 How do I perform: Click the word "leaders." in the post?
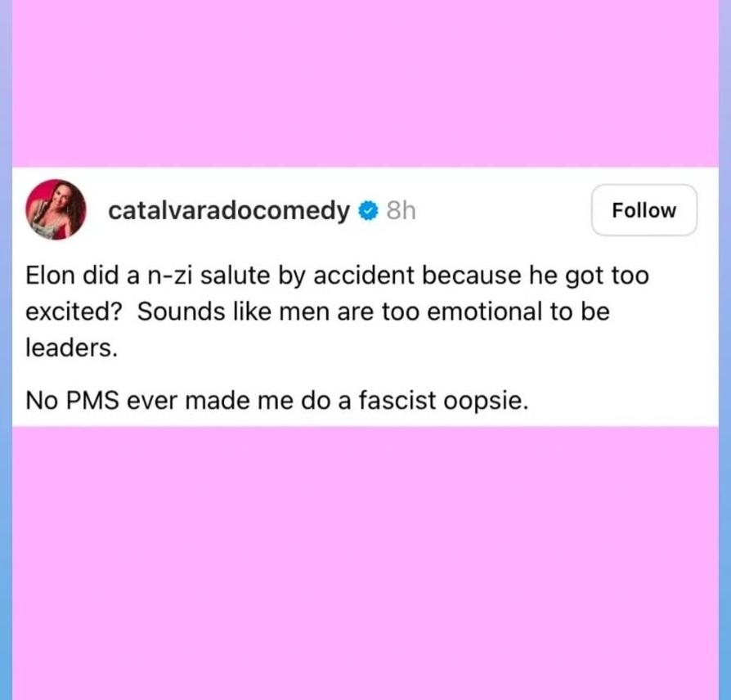click(71, 348)
